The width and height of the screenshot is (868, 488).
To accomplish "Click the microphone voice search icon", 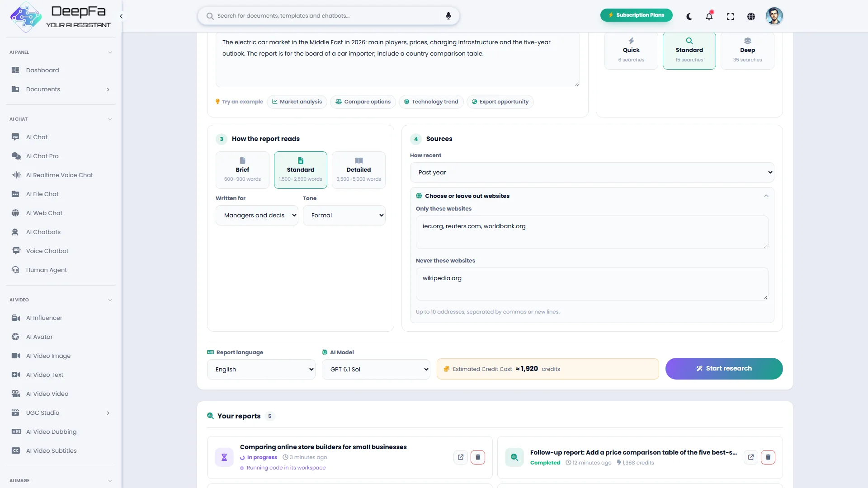I will point(448,16).
